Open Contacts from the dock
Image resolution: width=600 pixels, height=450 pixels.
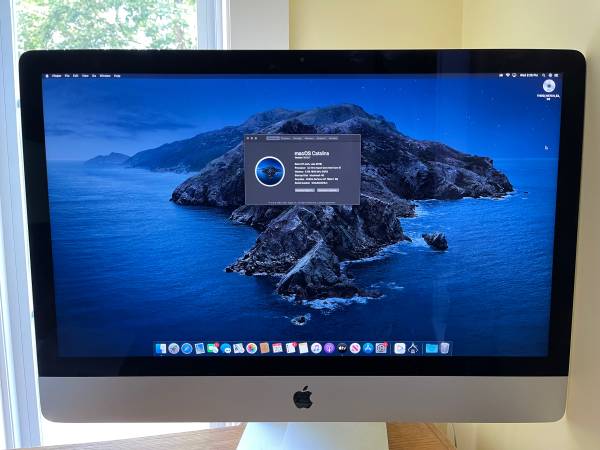pyautogui.click(x=264, y=348)
